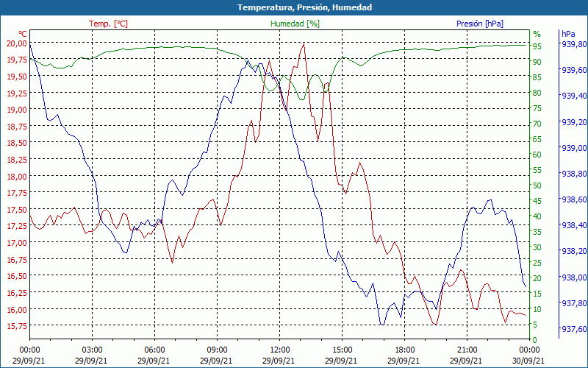Click the 20,00 temperature axis value
This screenshot has width=588, height=368.
pyautogui.click(x=16, y=43)
